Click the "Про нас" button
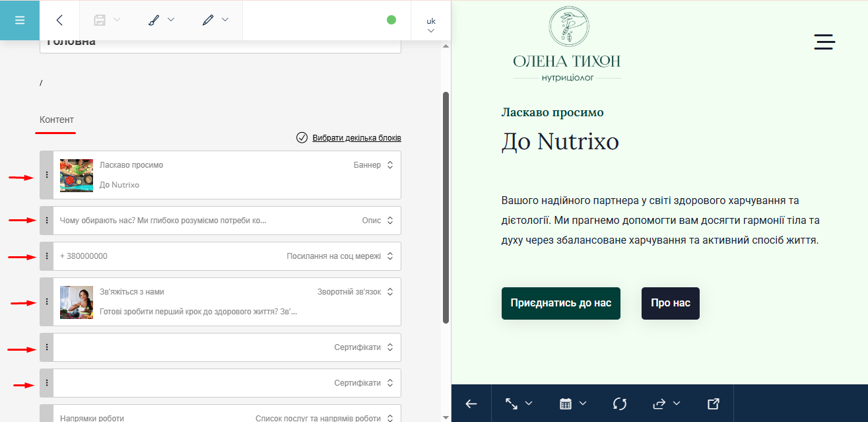 pyautogui.click(x=670, y=303)
